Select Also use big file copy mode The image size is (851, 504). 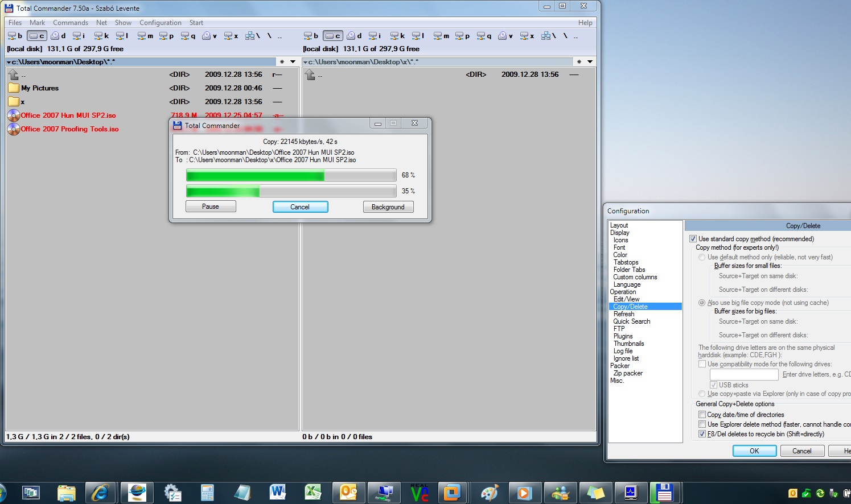click(x=702, y=303)
